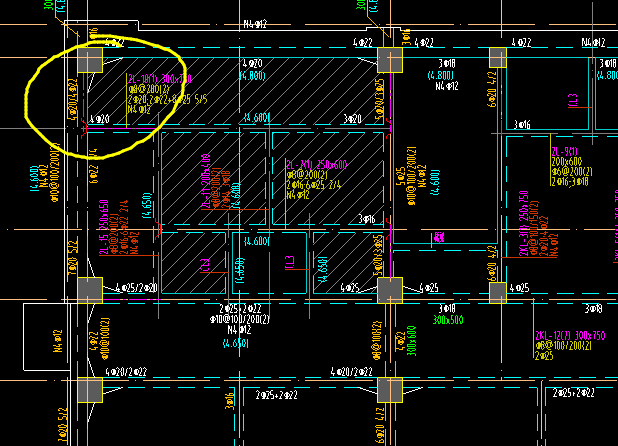Image resolution: width=618 pixels, height=446 pixels.
Task: Select the magenta beam label 2L-7(1) 250x600
Action: (x=316, y=165)
